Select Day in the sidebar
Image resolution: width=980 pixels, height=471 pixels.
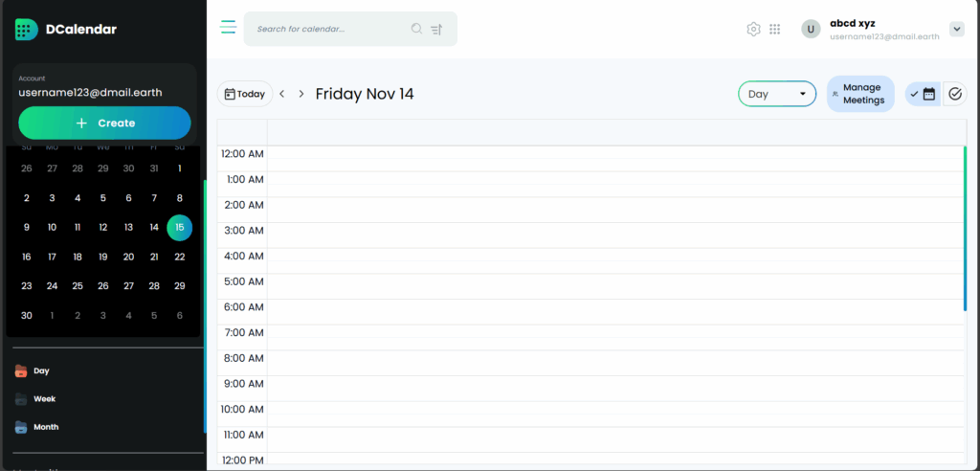[41, 370]
